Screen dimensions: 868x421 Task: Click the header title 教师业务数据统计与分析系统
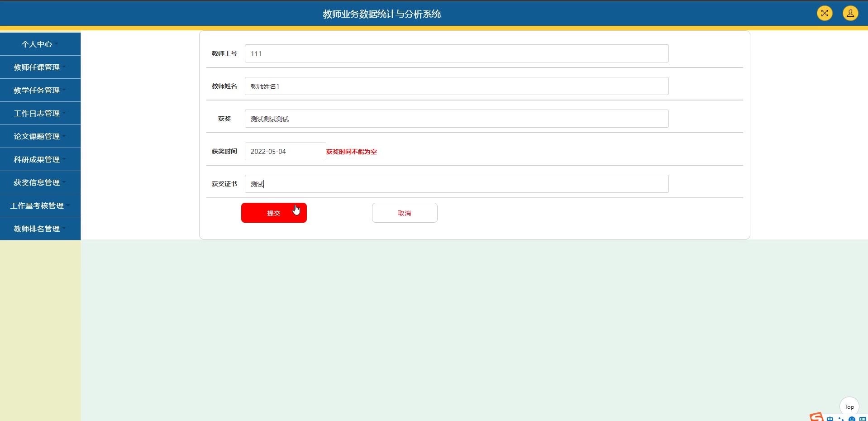click(x=382, y=14)
